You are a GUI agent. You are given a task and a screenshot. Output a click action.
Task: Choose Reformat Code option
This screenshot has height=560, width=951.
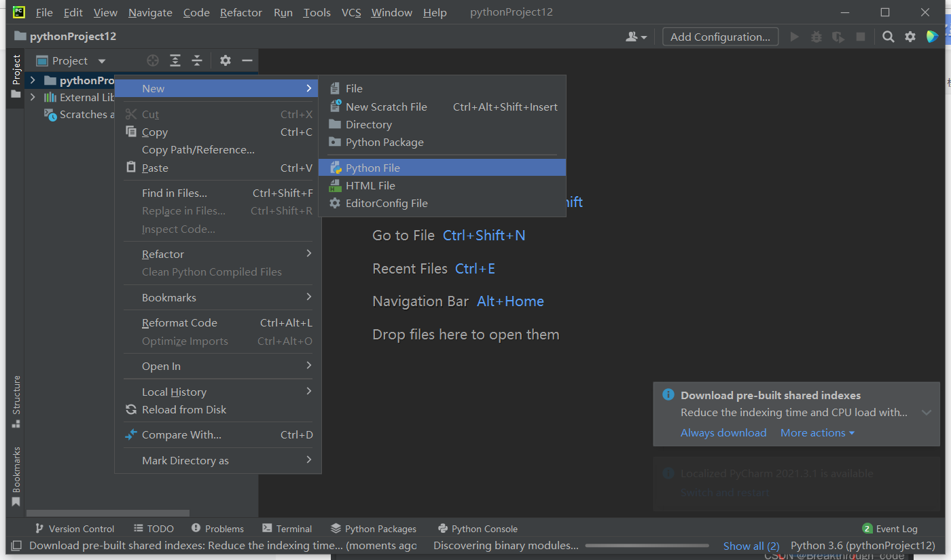coord(217,322)
